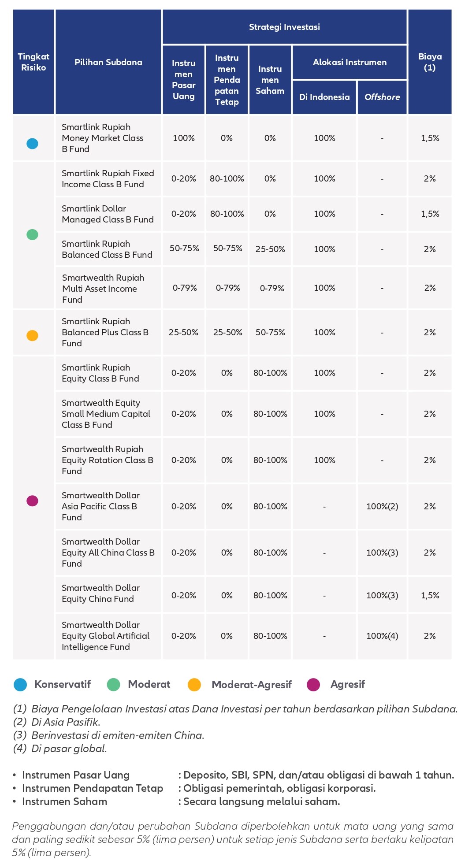This screenshot has width=461, height=868.
Task: Click the magenta Agresif risk dot in the table
Action: (32, 501)
